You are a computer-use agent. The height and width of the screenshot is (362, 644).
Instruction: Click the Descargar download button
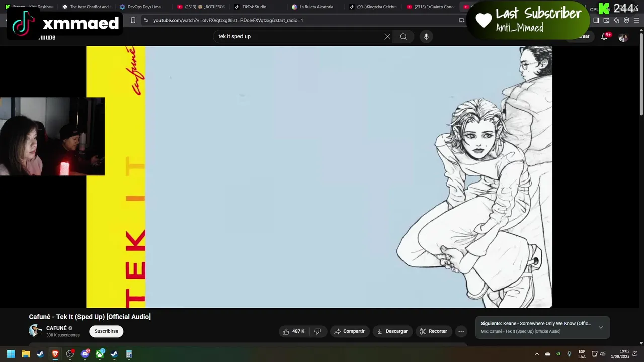(392, 331)
